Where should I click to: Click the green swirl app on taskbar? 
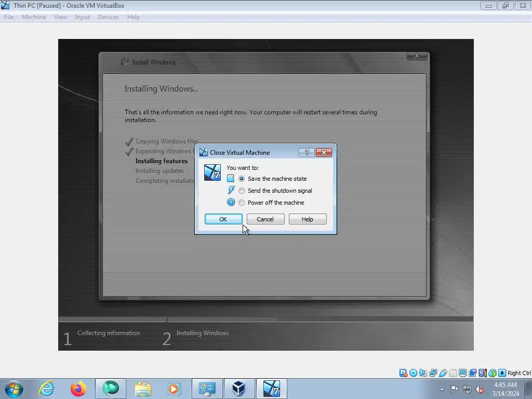(111, 389)
